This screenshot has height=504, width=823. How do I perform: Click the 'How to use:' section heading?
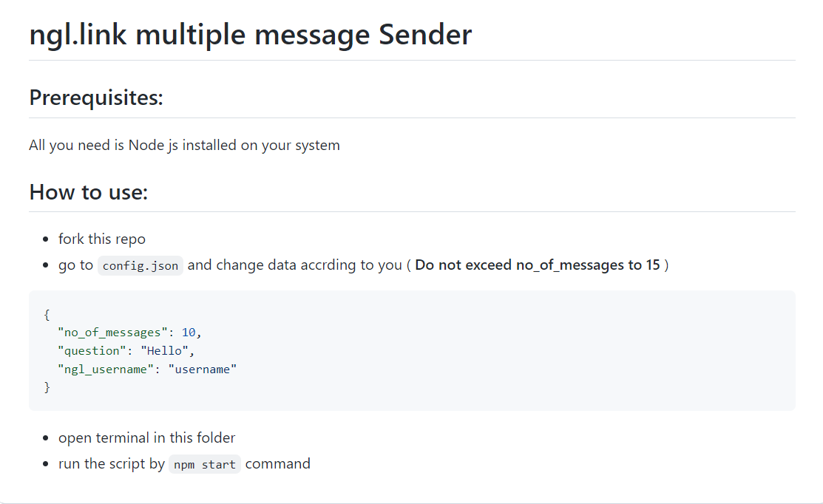tap(88, 192)
